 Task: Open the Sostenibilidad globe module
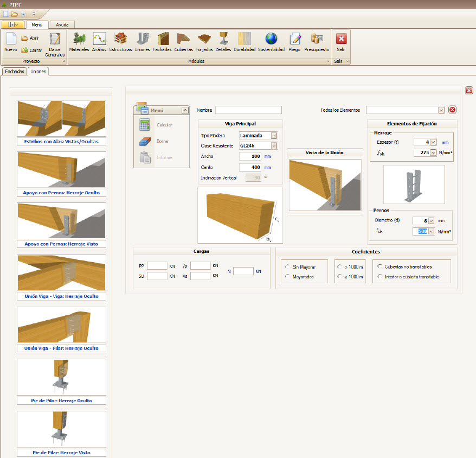[x=272, y=42]
